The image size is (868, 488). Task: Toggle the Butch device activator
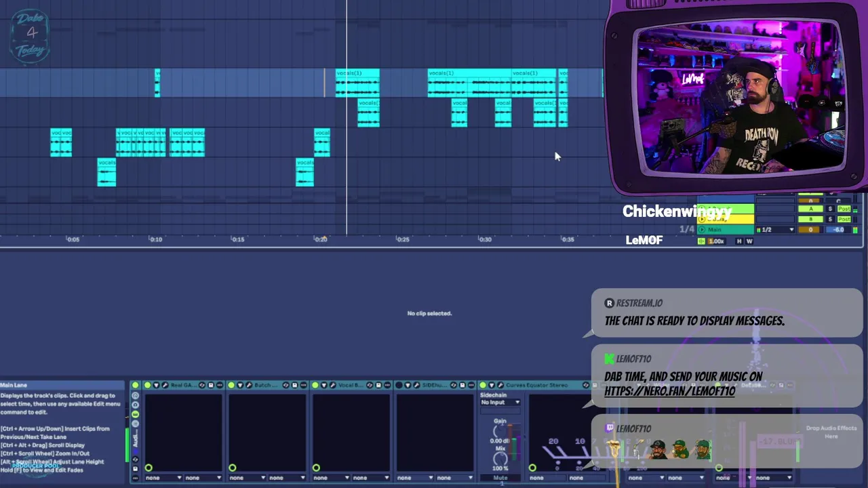(231, 385)
